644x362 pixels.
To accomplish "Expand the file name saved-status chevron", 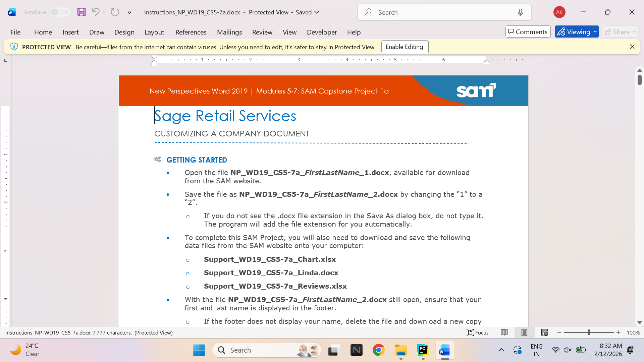I will tap(317, 12).
